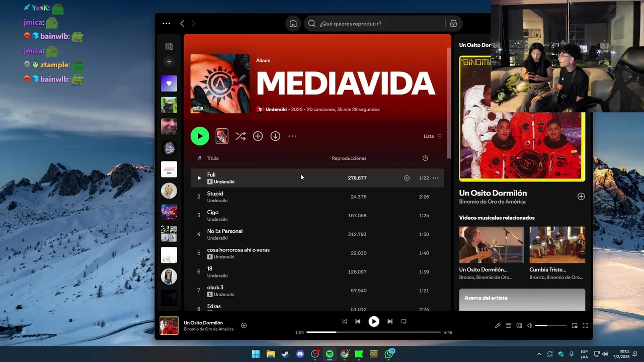The height and width of the screenshot is (362, 644).
Task: Collapse Your Library with the library icon
Action: coord(169,46)
